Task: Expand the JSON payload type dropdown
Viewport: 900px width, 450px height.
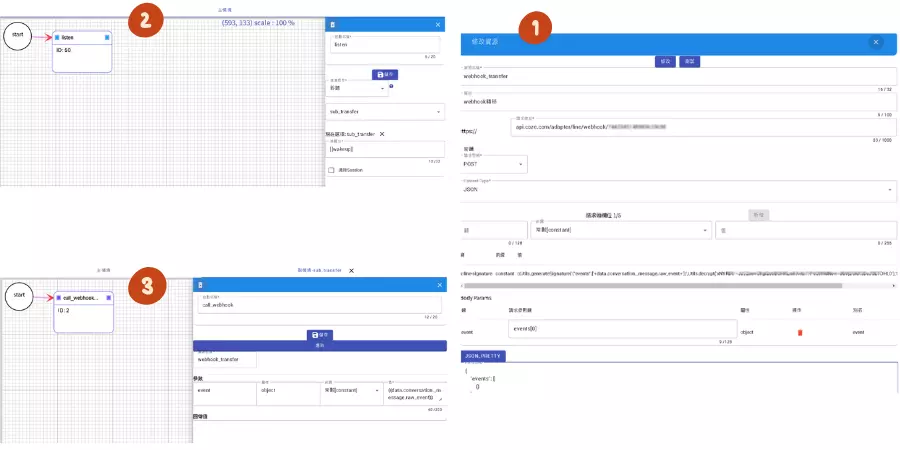Action: click(678, 188)
